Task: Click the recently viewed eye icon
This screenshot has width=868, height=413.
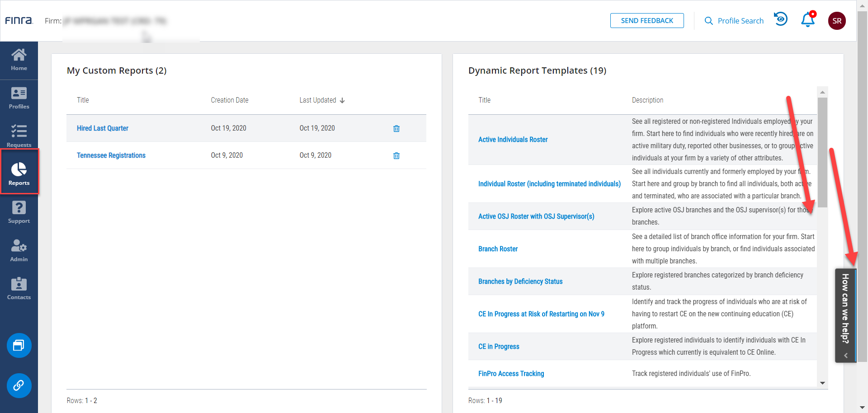Action: coord(781,19)
